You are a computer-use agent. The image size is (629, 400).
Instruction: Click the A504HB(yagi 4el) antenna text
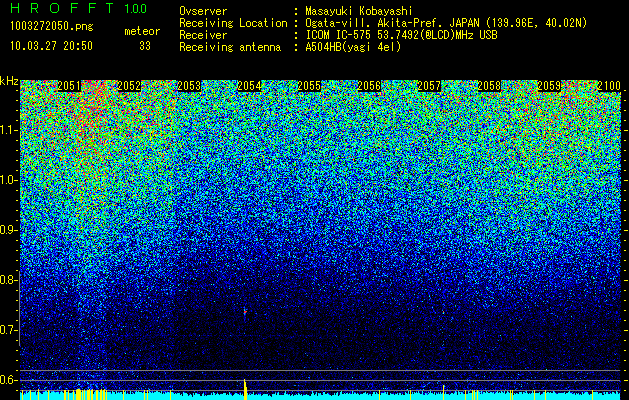[x=353, y=47]
